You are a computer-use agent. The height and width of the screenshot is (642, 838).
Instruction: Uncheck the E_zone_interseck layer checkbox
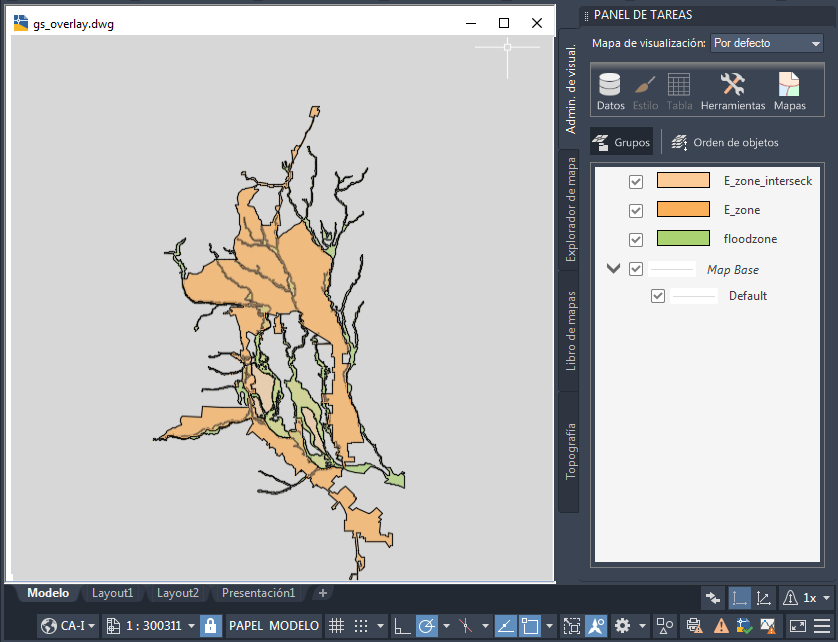coord(635,182)
